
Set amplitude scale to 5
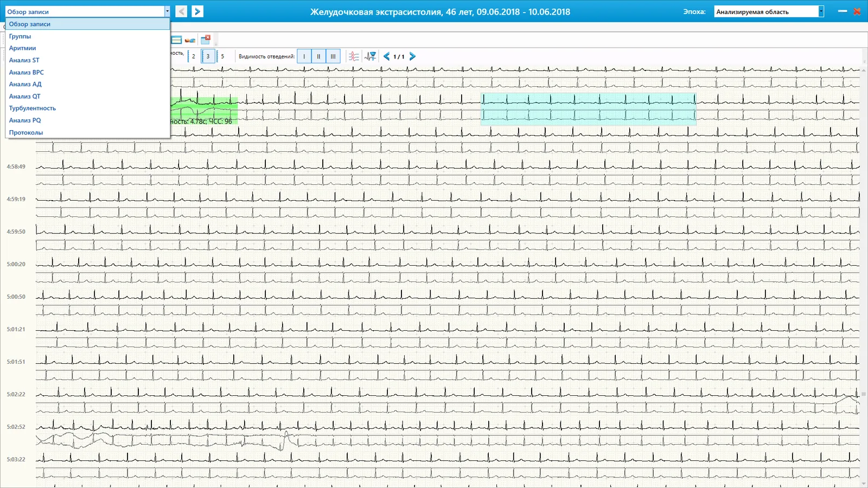click(222, 56)
